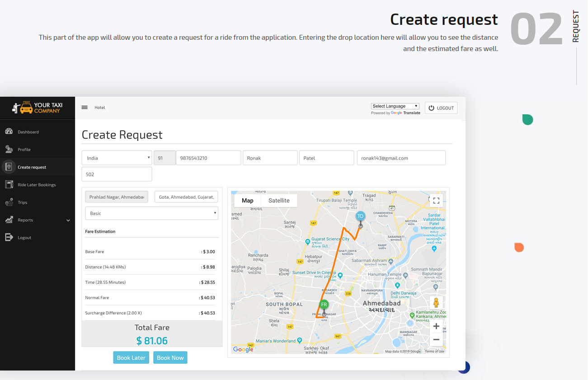This screenshot has height=380, width=588.
Task: Click the Dashboard gauge icon in sidebar
Action: click(9, 131)
